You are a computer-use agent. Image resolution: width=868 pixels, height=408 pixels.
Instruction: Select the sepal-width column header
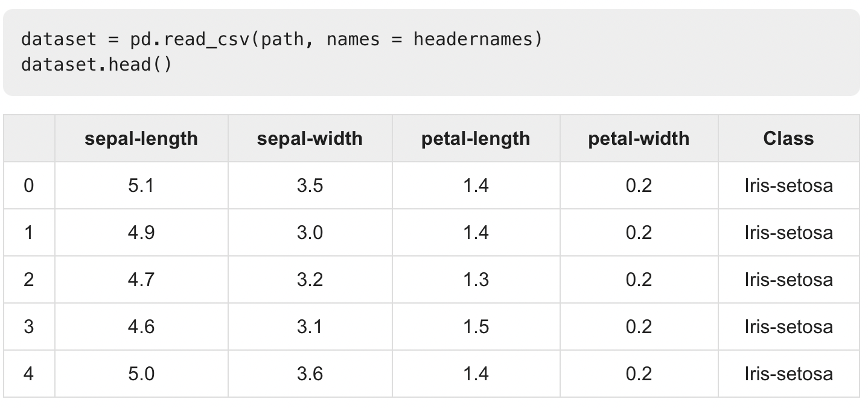click(x=310, y=139)
